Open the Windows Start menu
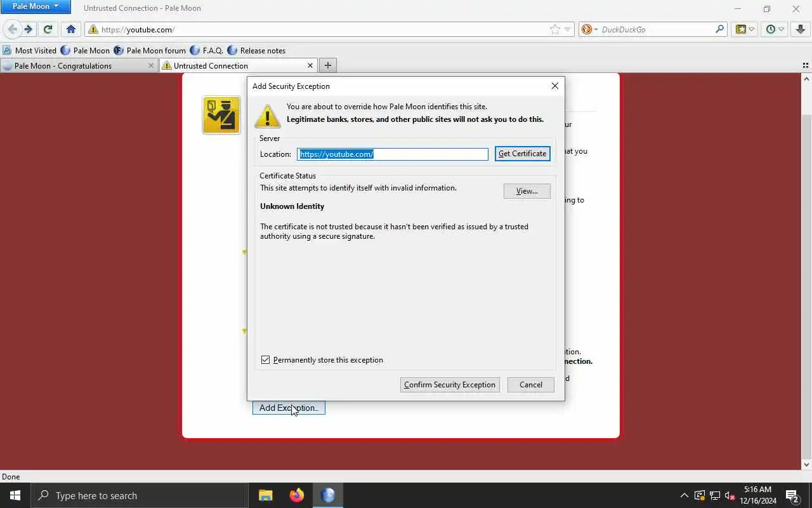 15,495
